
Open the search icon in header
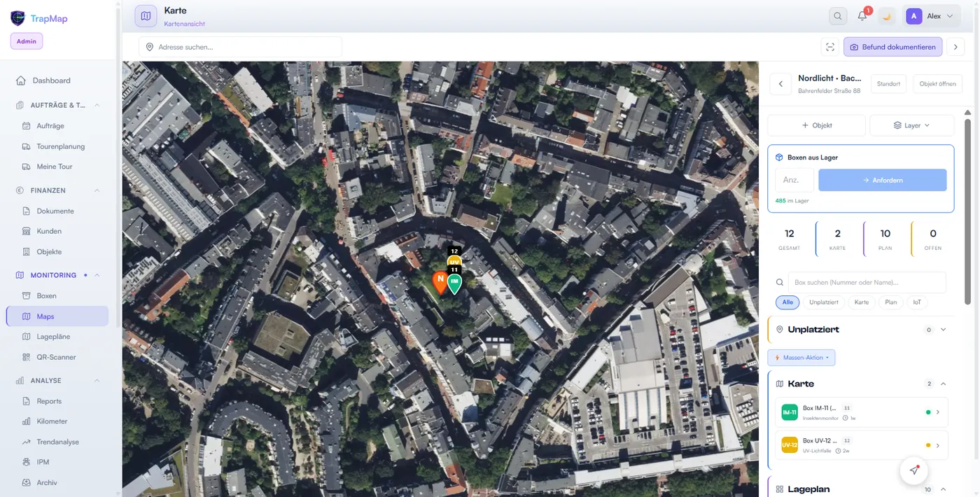pyautogui.click(x=837, y=16)
